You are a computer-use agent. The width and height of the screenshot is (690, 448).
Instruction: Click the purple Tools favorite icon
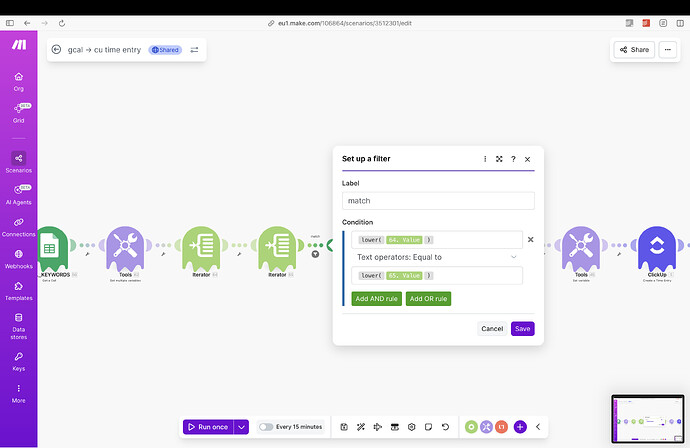pyautogui.click(x=486, y=427)
